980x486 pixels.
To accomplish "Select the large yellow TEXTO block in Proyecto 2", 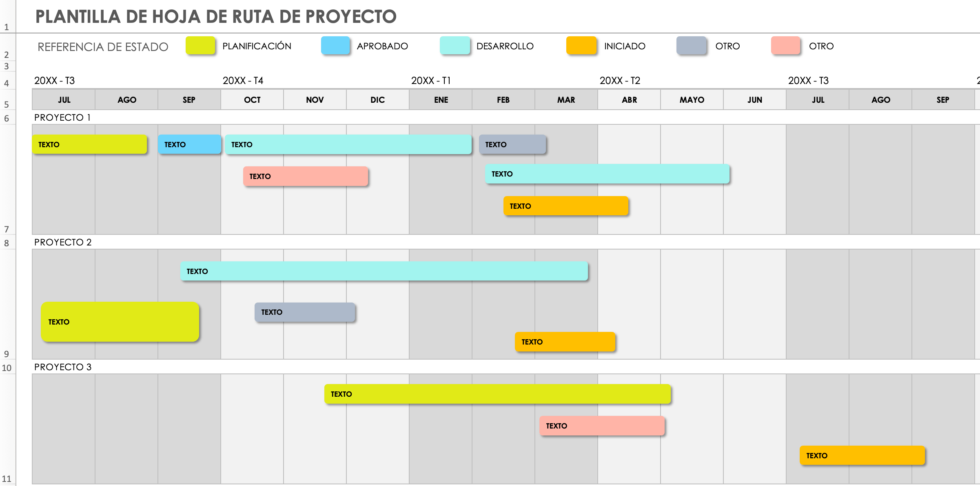I will [120, 322].
